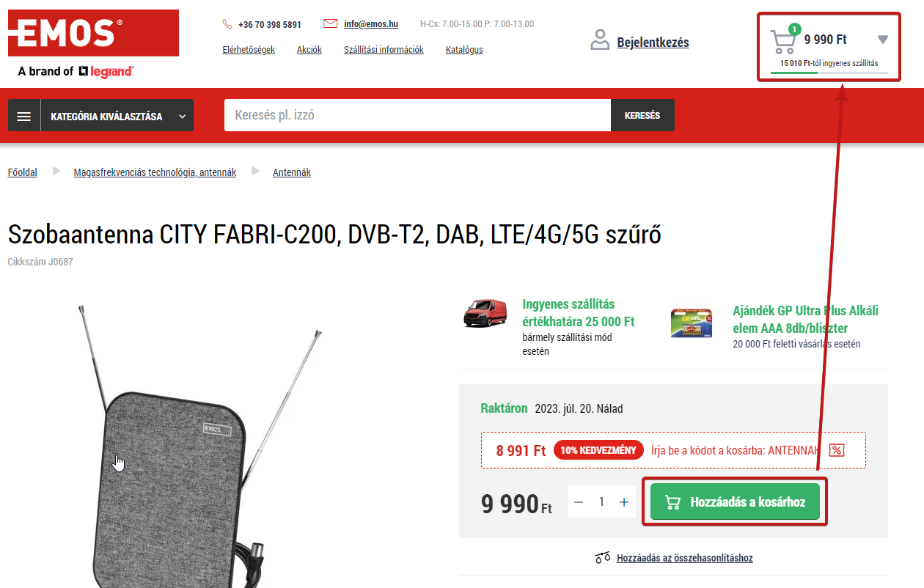Increase quantity with plus button
924x588 pixels.
pos(624,502)
